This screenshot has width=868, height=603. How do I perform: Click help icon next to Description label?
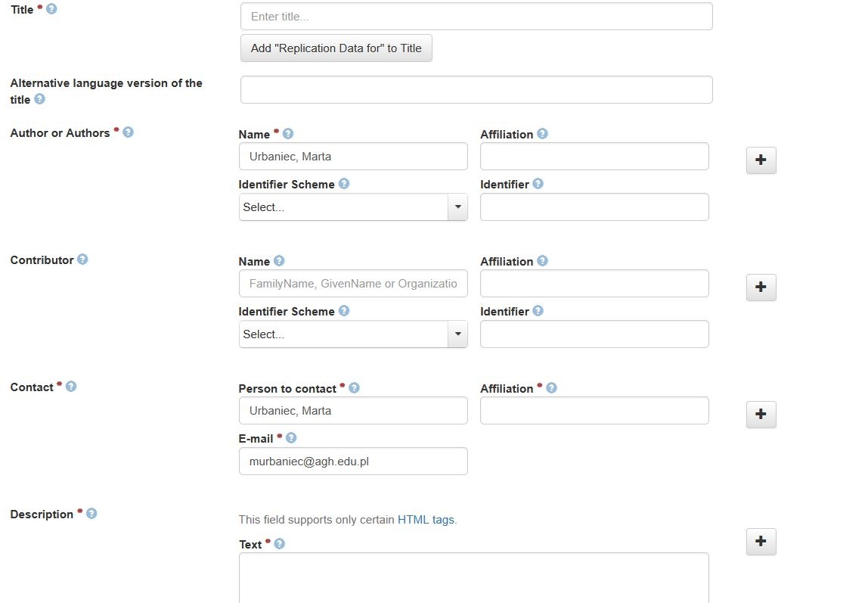92,514
